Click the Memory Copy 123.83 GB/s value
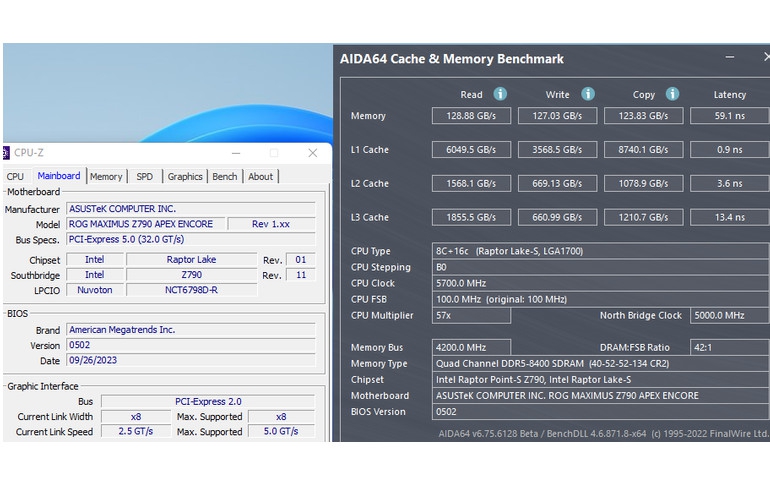Image resolution: width=770 pixels, height=484 pixels. click(x=643, y=116)
